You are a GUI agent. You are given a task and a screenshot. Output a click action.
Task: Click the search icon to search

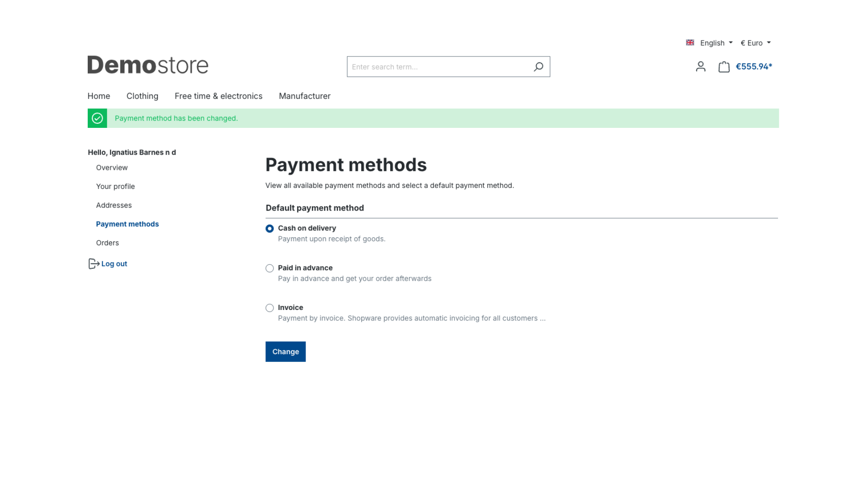pos(537,66)
